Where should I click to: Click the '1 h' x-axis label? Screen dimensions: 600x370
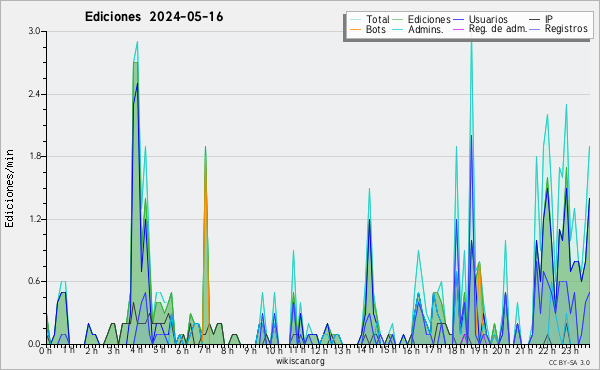(68, 350)
